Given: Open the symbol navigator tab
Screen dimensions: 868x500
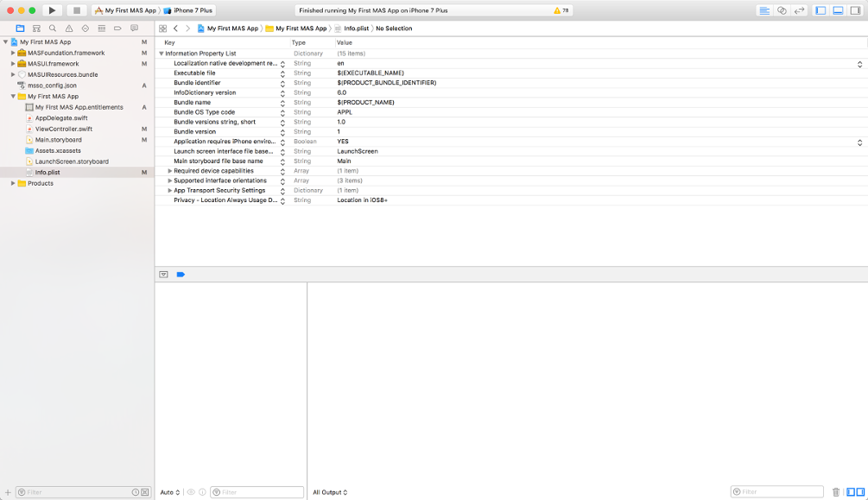Looking at the screenshot, I should (36, 28).
